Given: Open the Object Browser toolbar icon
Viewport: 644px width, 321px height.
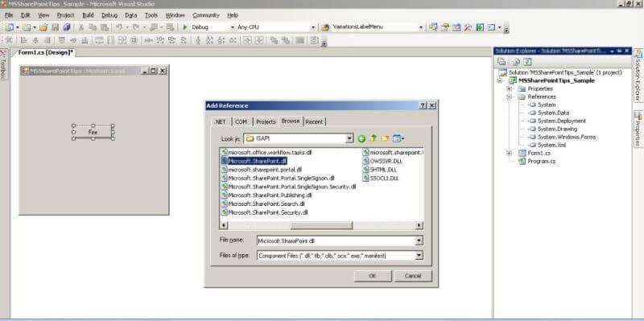Looking at the screenshot, I should click(x=456, y=27).
